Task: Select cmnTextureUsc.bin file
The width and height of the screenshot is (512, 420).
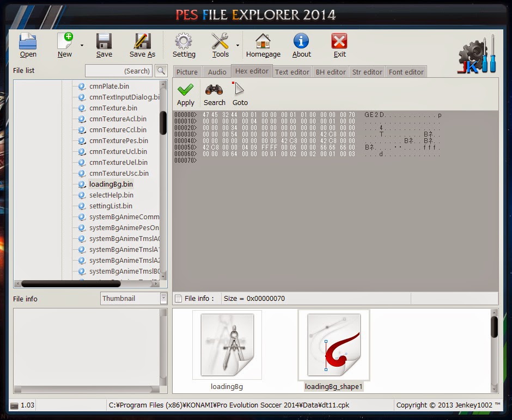Action: tap(119, 173)
